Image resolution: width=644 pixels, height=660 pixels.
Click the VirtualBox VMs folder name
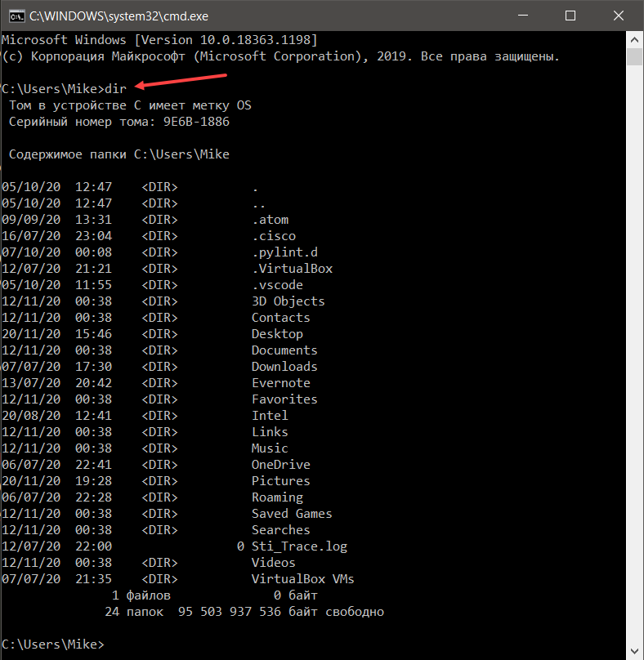tap(303, 579)
